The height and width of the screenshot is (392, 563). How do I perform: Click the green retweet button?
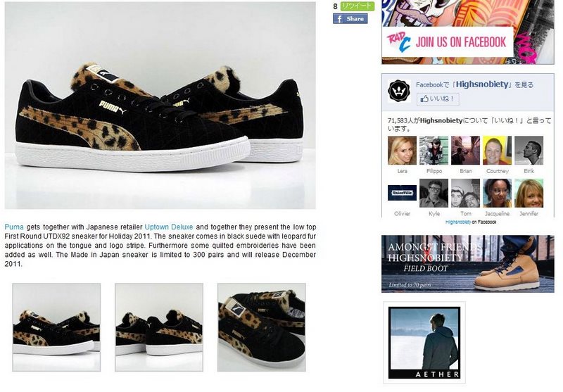(x=358, y=6)
